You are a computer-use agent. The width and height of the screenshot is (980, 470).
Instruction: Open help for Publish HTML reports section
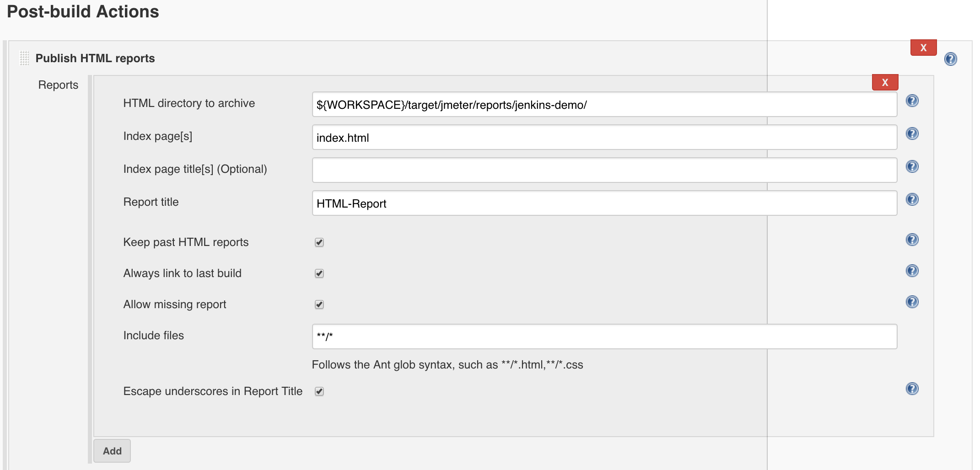(950, 59)
